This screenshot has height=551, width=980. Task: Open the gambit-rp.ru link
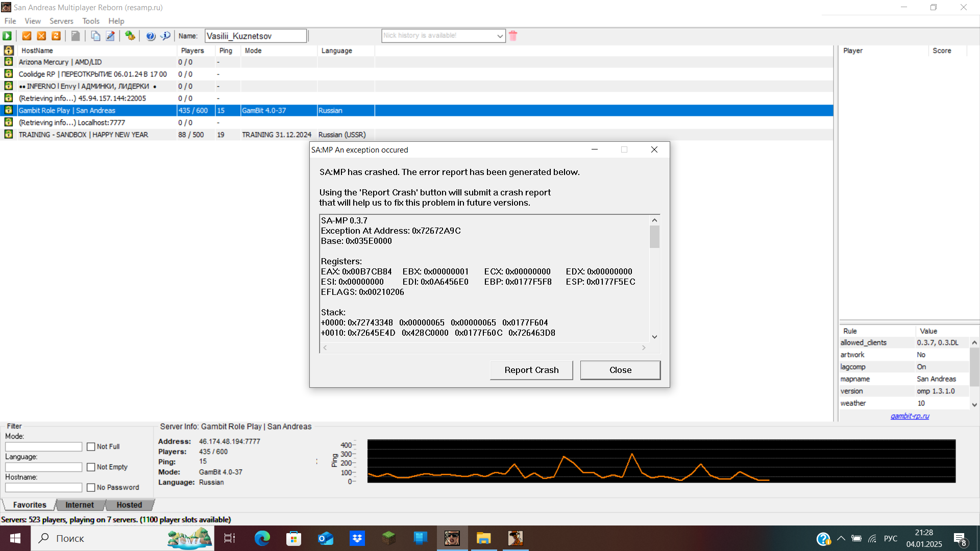[x=910, y=416]
